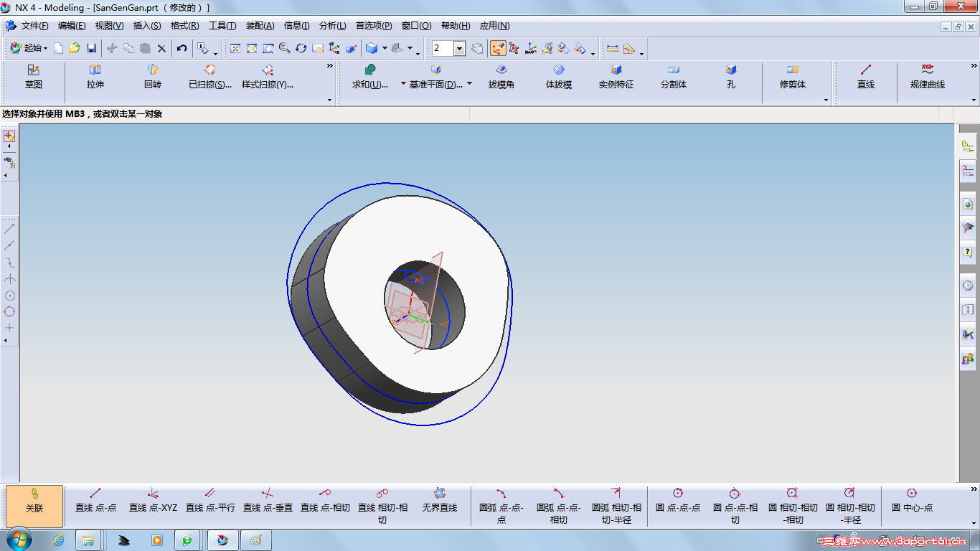Expand the curve toolbar overflow chevron after 规律曲线
Image resolution: width=980 pixels, height=551 pixels.
pyautogui.click(x=973, y=66)
